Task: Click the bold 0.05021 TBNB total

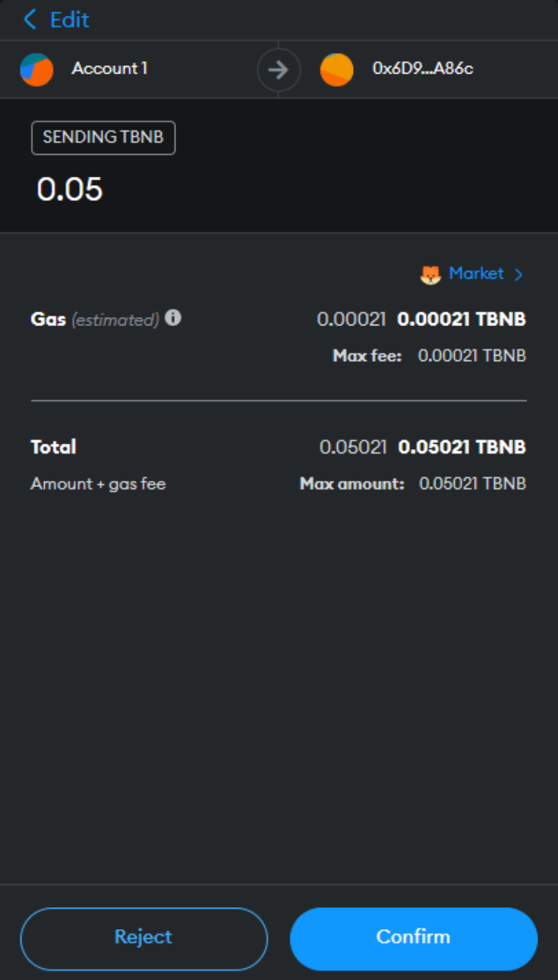Action: point(462,447)
